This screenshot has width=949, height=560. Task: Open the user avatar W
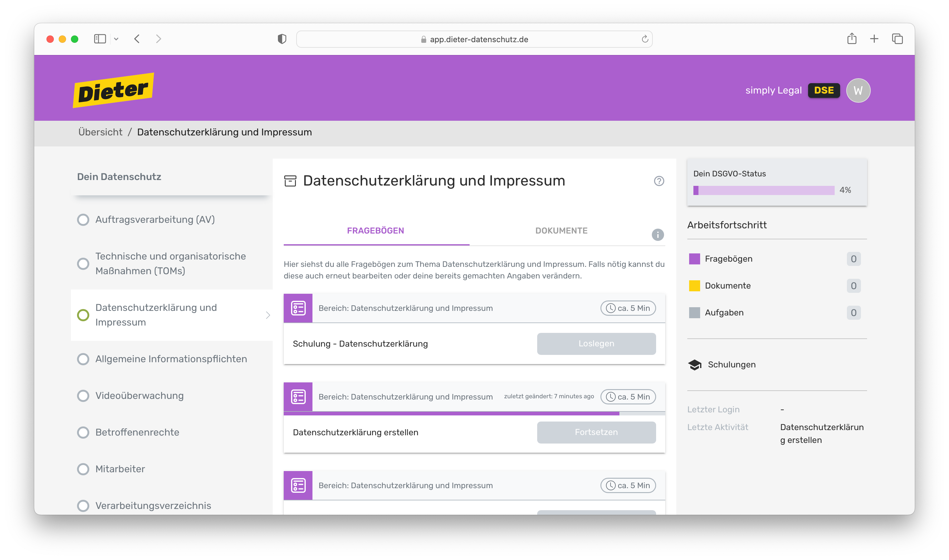858,90
